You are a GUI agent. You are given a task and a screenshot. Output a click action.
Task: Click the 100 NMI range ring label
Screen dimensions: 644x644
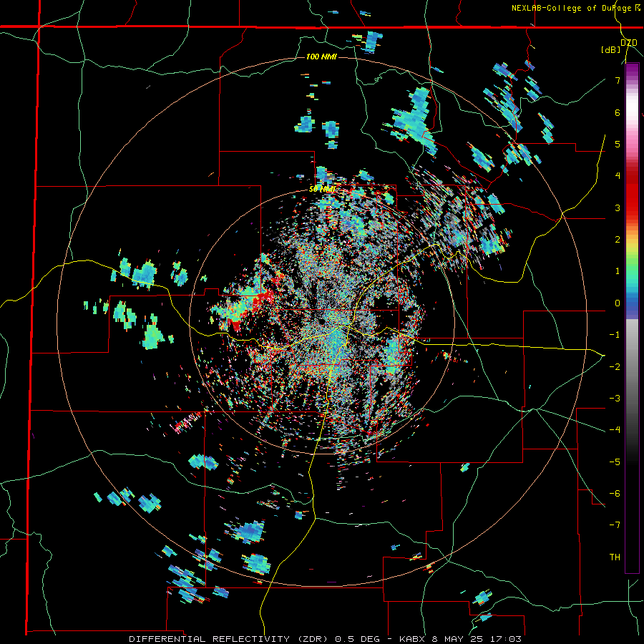(321, 57)
